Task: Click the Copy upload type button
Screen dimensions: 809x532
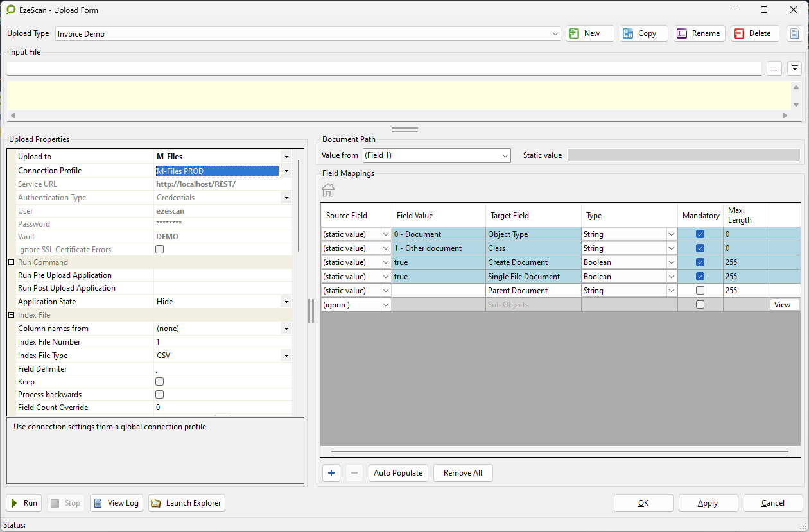Action: (x=643, y=33)
